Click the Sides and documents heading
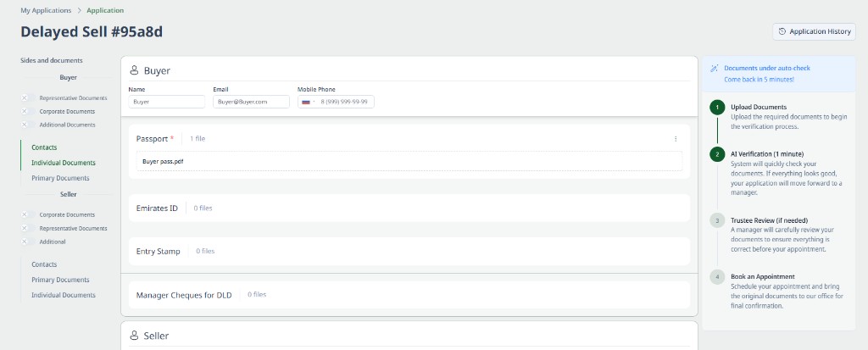Viewport: 868px width, 350px height. (52, 60)
